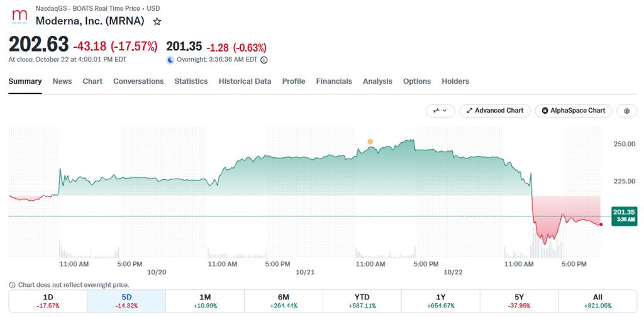
Task: Select the 1M time range
Action: [x=205, y=301]
